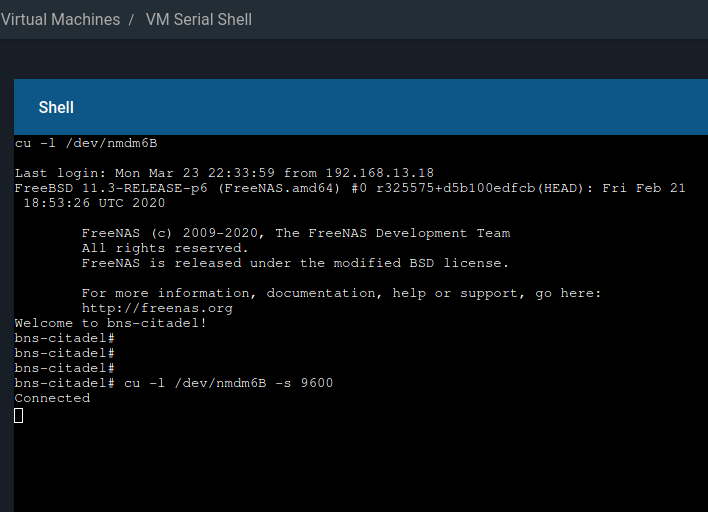
Task: Focus the terminal at the block cursor
Action: point(19,415)
